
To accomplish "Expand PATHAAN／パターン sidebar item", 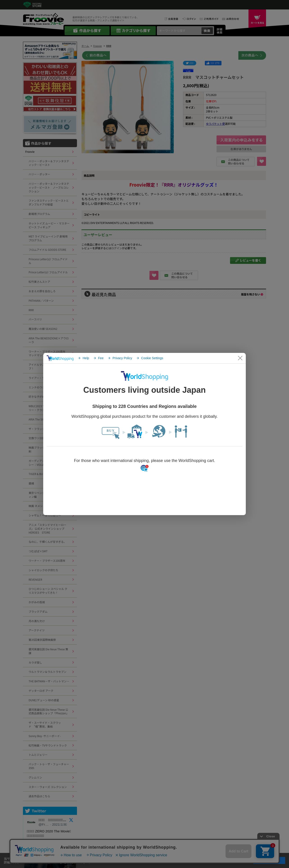I will [x=50, y=301].
